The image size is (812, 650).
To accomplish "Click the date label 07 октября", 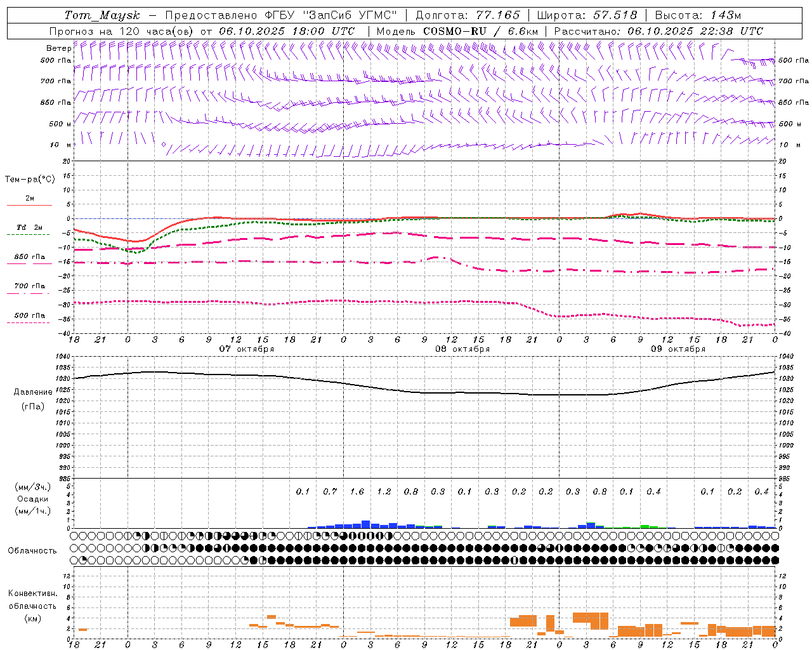I will pyautogui.click(x=247, y=349).
